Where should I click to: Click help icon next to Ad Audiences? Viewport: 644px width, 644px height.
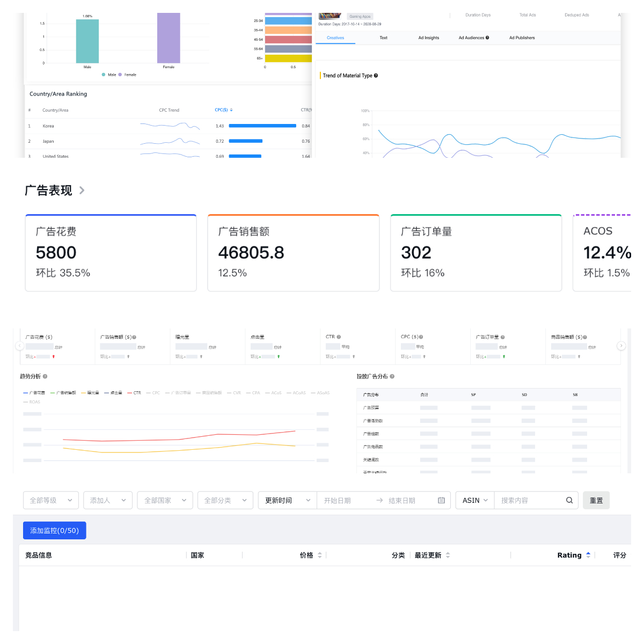click(x=487, y=38)
